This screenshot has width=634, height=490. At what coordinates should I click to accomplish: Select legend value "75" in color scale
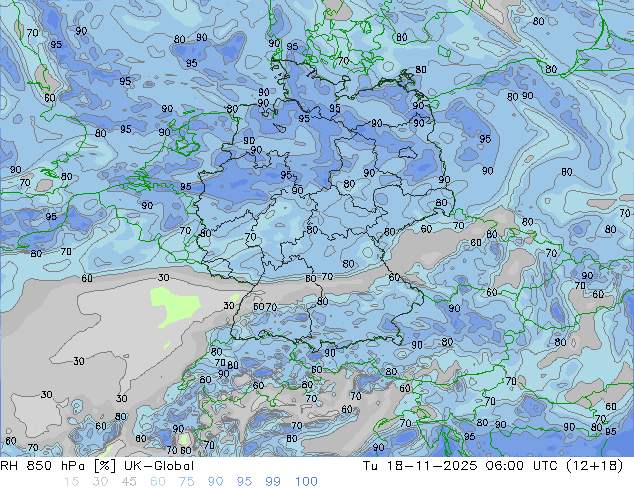tap(186, 482)
